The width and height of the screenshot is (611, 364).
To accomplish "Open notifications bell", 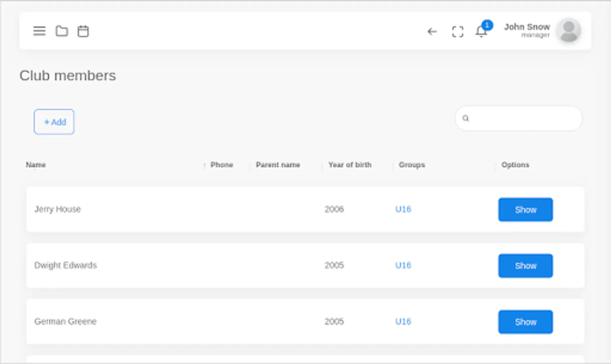I will [481, 31].
